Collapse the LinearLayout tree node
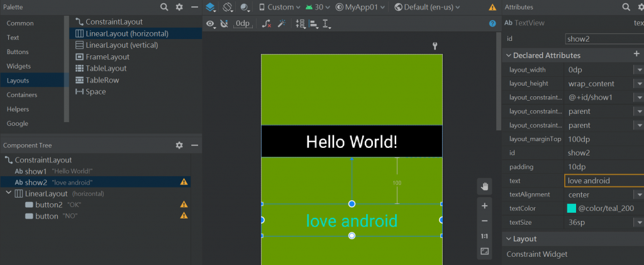Viewport: 644px width, 265px height. pos(8,193)
